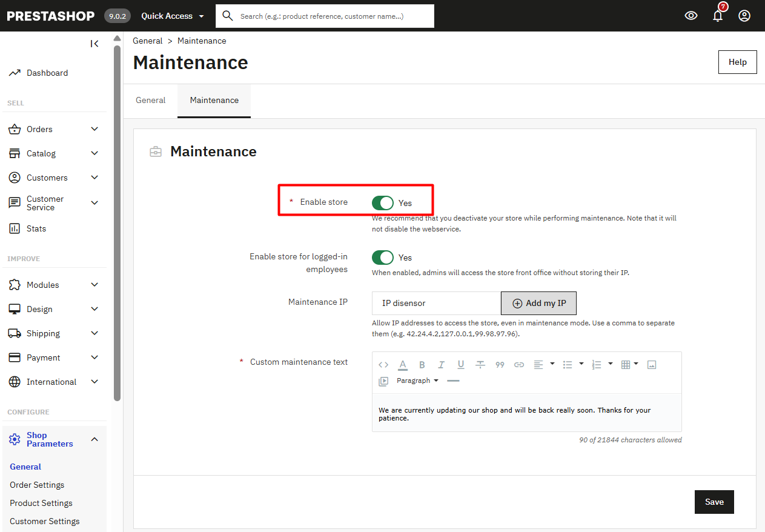Open Order Settings in the sidebar
The width and height of the screenshot is (765, 532).
(x=37, y=485)
